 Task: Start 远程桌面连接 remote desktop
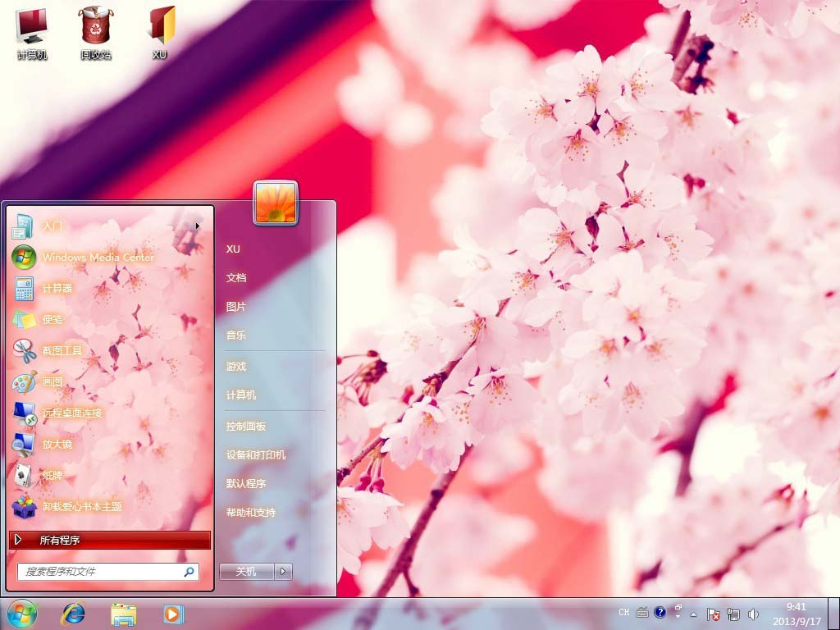[x=72, y=413]
